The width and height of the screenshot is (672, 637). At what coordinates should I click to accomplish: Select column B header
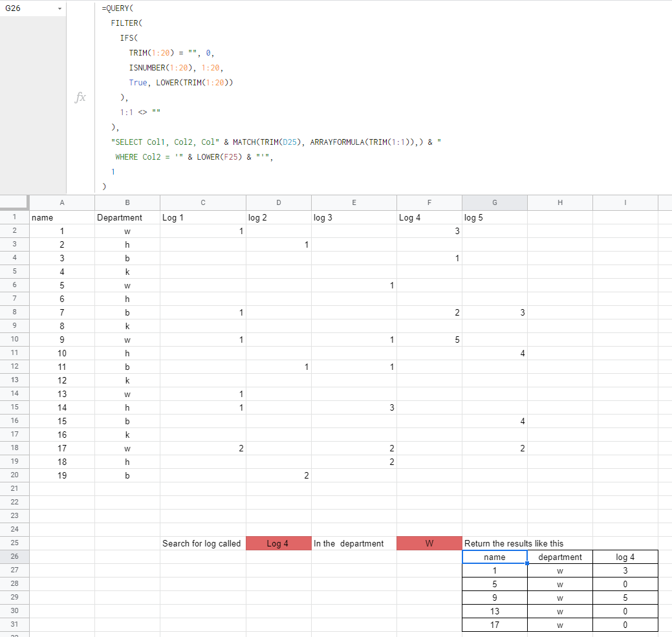click(x=127, y=202)
